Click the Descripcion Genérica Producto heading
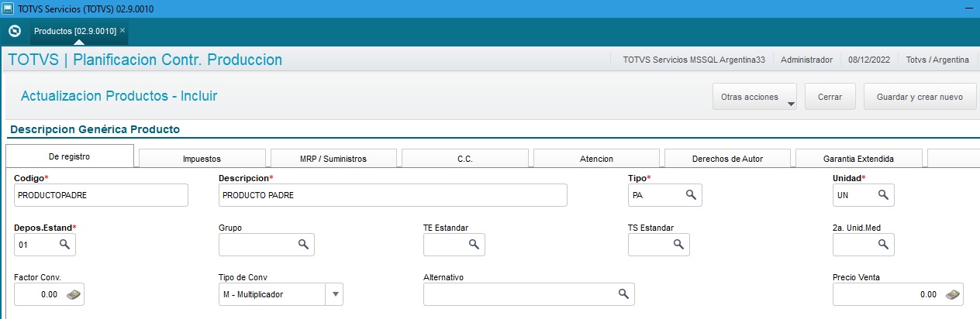 95,129
